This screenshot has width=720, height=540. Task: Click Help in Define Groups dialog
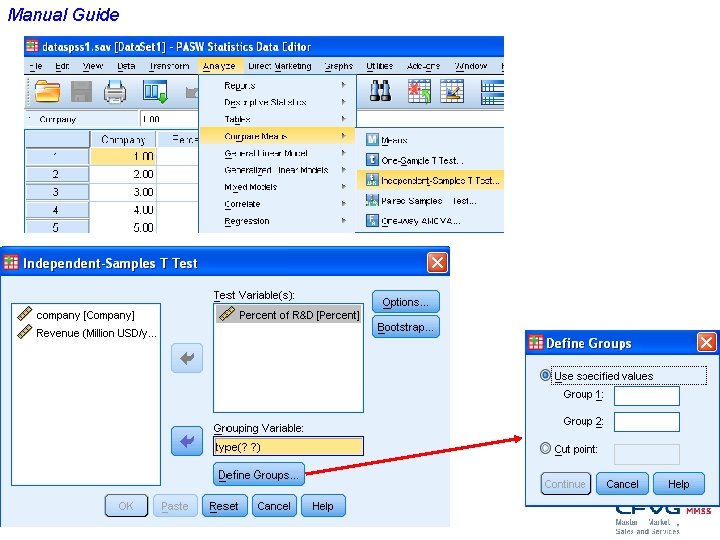click(x=679, y=484)
